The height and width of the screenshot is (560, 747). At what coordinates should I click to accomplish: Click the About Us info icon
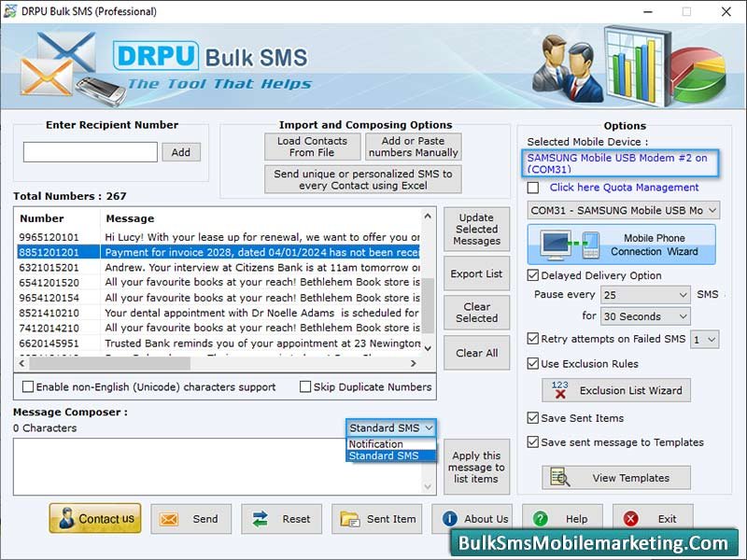tap(450, 519)
